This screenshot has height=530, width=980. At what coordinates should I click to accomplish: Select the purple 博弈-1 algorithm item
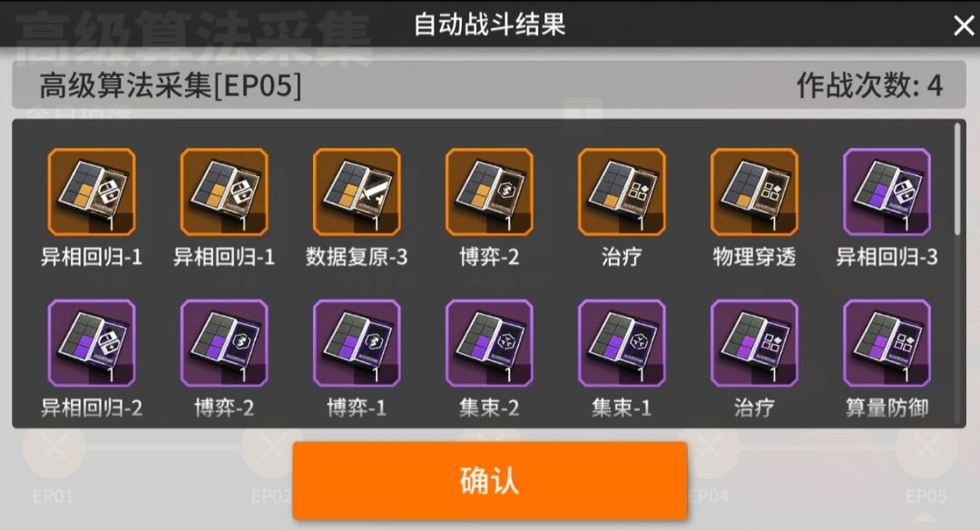[x=357, y=343]
